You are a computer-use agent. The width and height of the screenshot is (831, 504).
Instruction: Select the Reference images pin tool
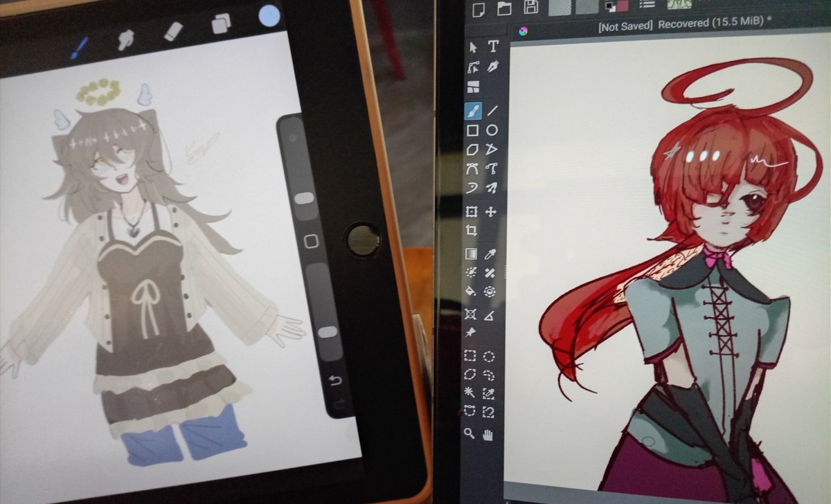pos(470,333)
